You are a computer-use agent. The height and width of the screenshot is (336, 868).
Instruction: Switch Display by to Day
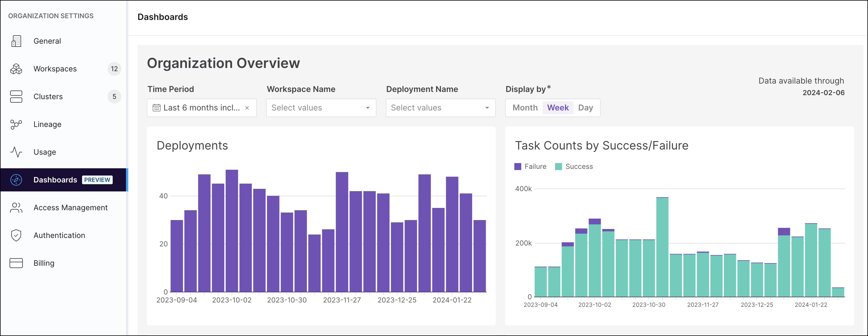point(586,108)
